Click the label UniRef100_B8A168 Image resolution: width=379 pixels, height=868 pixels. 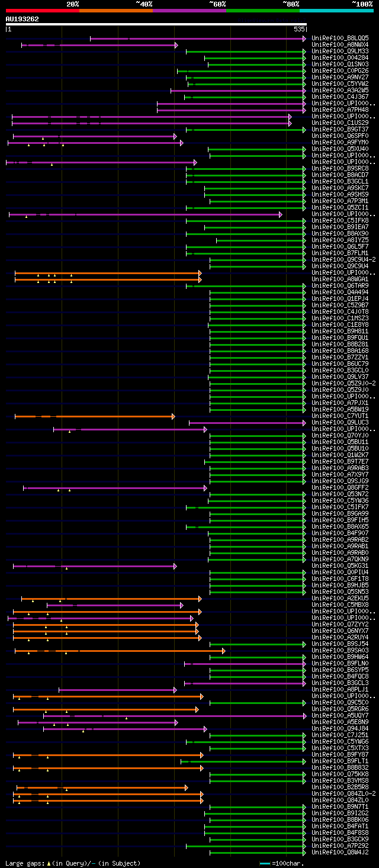coord(340,351)
